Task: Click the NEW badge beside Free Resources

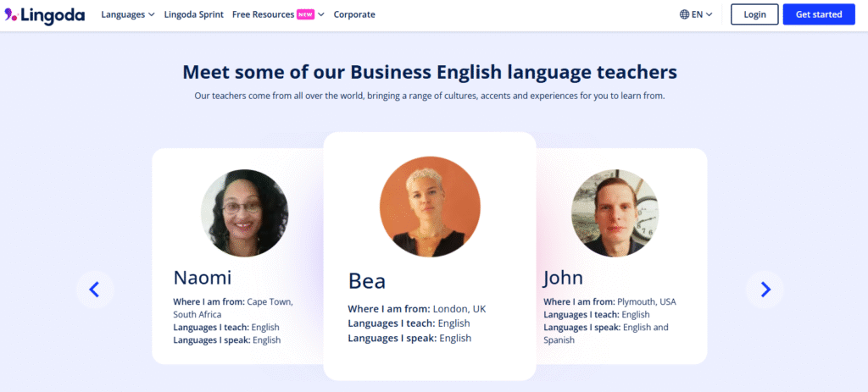Action: [305, 14]
